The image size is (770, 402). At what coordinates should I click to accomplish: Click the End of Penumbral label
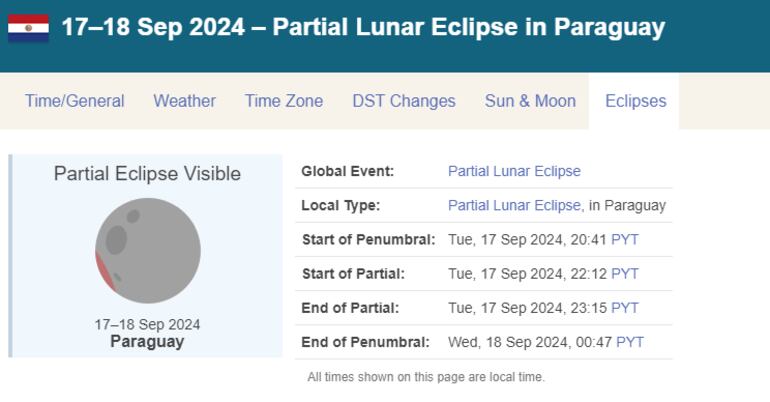click(365, 342)
